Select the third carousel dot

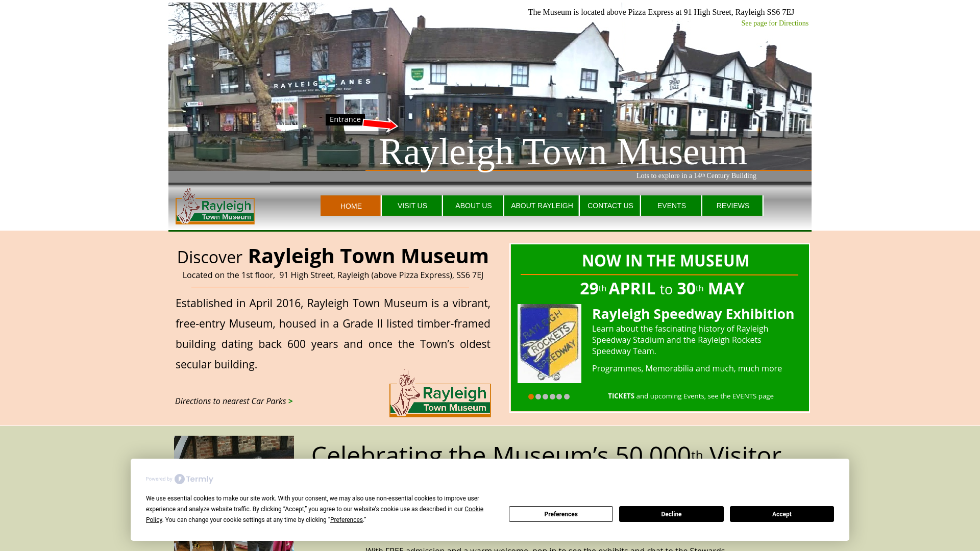click(545, 396)
